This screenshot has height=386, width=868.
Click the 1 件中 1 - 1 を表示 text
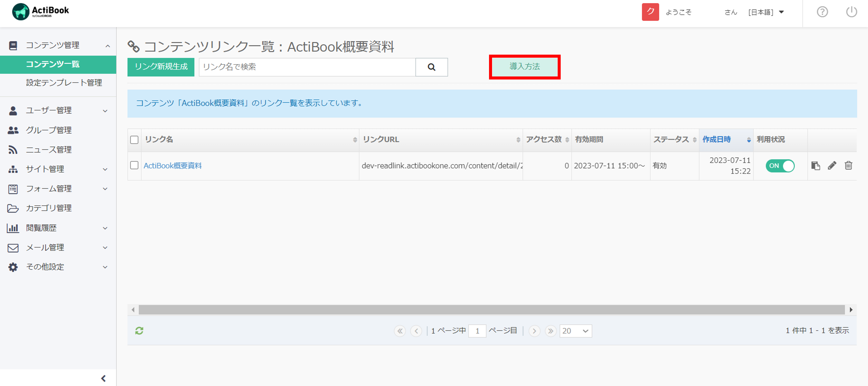pos(817,331)
